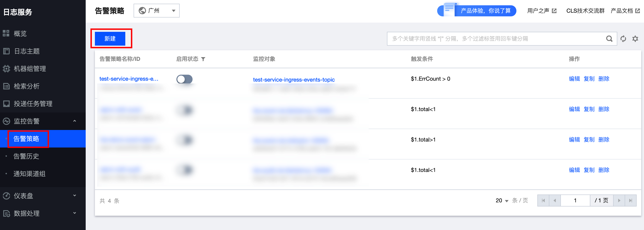
Task: Open the Guangzhou region dropdown
Action: pyautogui.click(x=156, y=11)
